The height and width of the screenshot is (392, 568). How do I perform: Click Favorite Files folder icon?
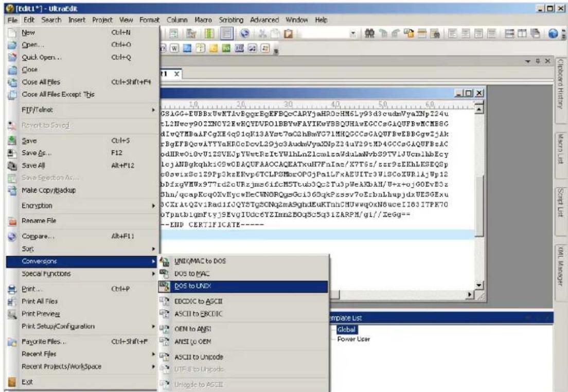pyautogui.click(x=12, y=342)
